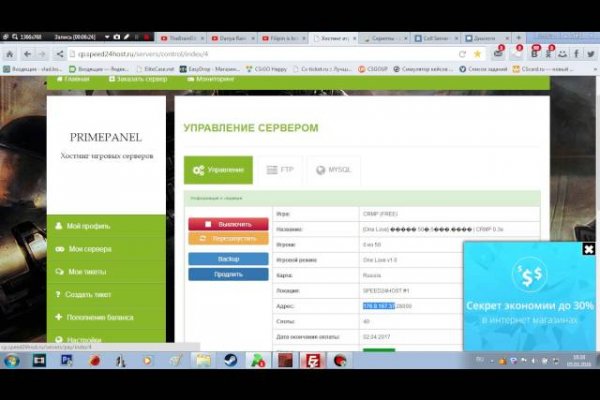This screenshot has width=600, height=400.
Task: Close the Секрет экономии ad popup
Action: [x=589, y=249]
